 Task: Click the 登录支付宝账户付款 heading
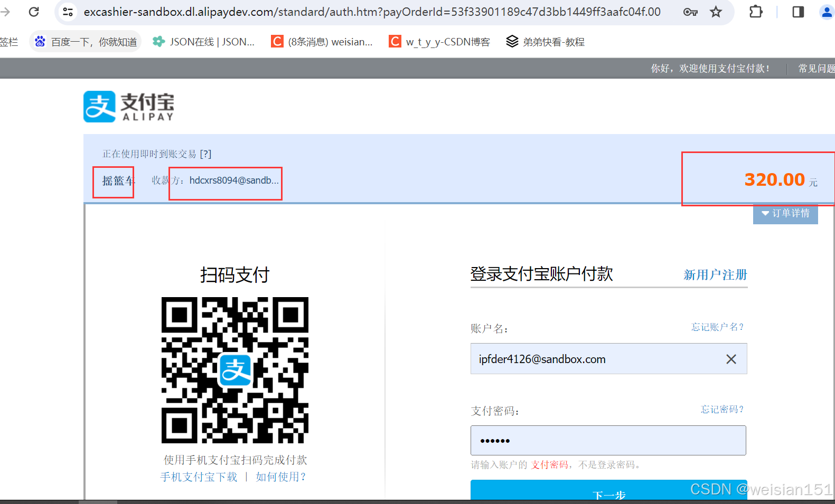541,274
